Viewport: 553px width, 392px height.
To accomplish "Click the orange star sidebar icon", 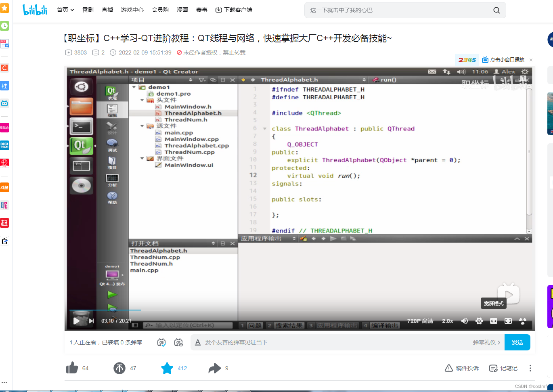I will [x=4, y=8].
